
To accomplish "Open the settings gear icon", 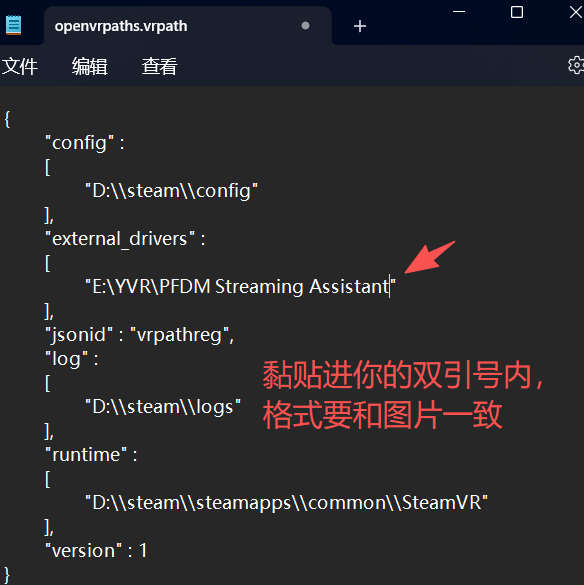I will coord(576,65).
